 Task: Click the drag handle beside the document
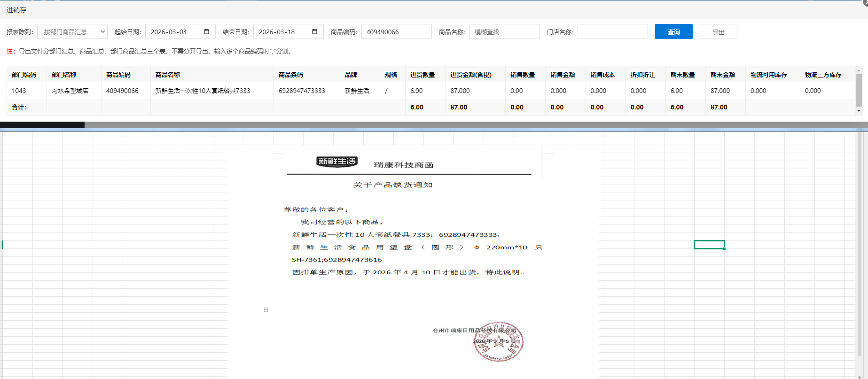click(266, 309)
